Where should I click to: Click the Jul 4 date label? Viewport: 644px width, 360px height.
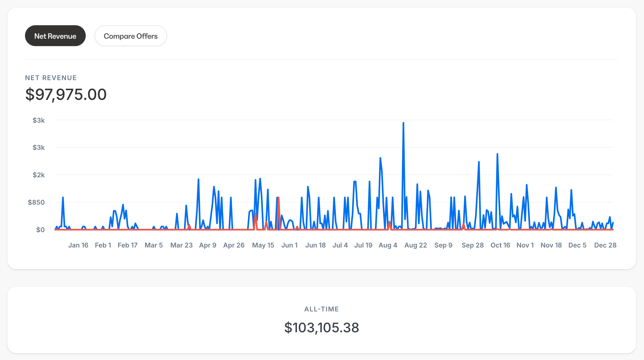click(x=340, y=245)
